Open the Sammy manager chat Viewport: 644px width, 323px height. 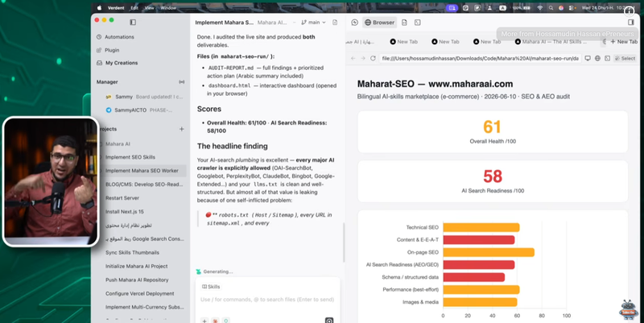tap(144, 97)
